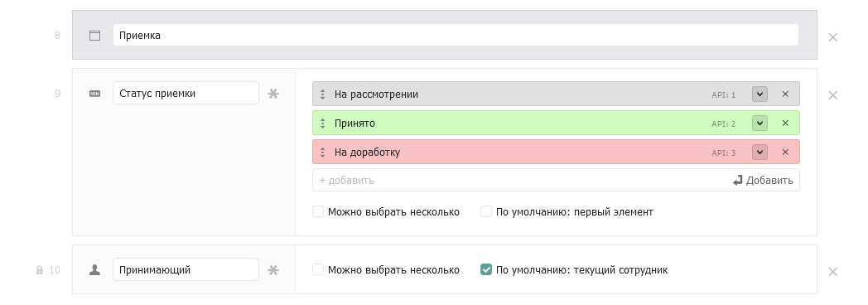868x305 pixels.
Task: Click the На рассмотрении option text
Action: point(376,94)
